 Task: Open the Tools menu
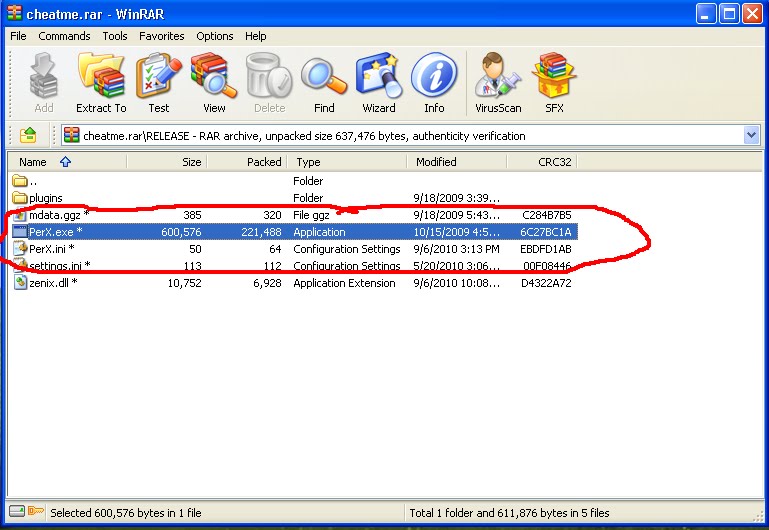tap(115, 36)
